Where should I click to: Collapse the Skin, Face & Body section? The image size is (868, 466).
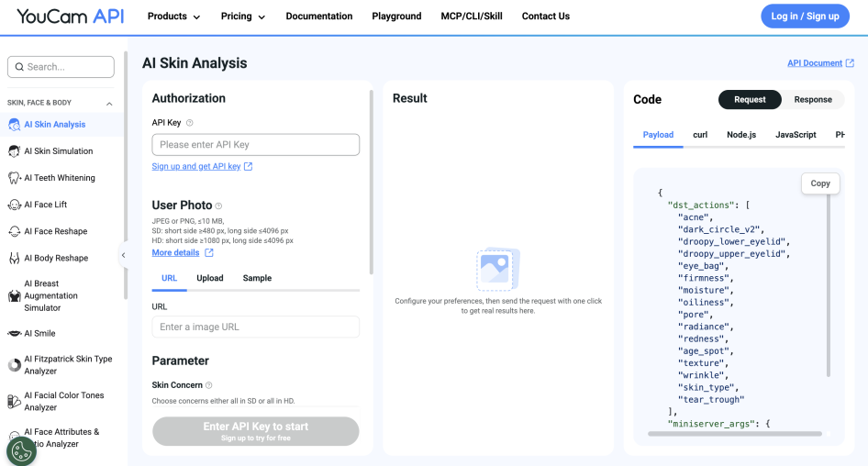point(109,104)
